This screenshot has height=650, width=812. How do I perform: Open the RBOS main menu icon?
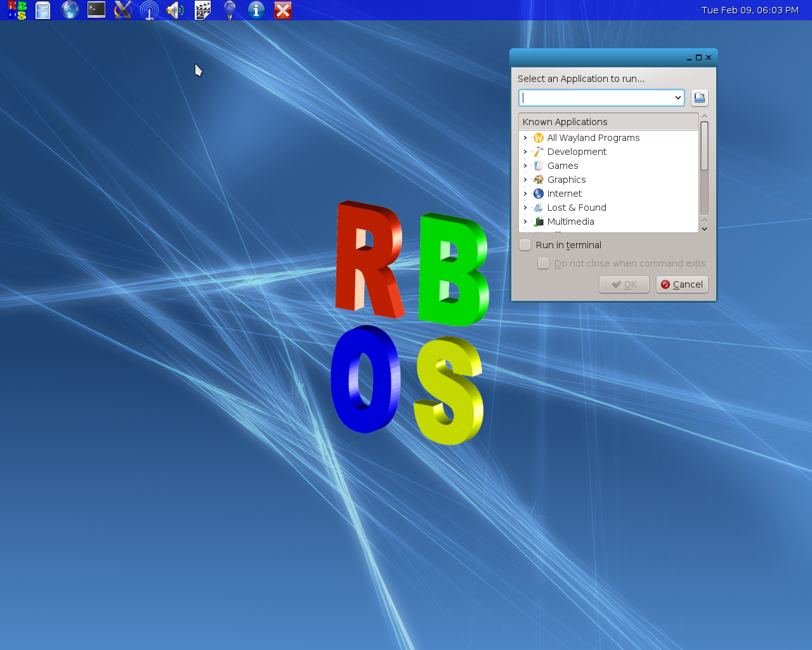[x=17, y=10]
